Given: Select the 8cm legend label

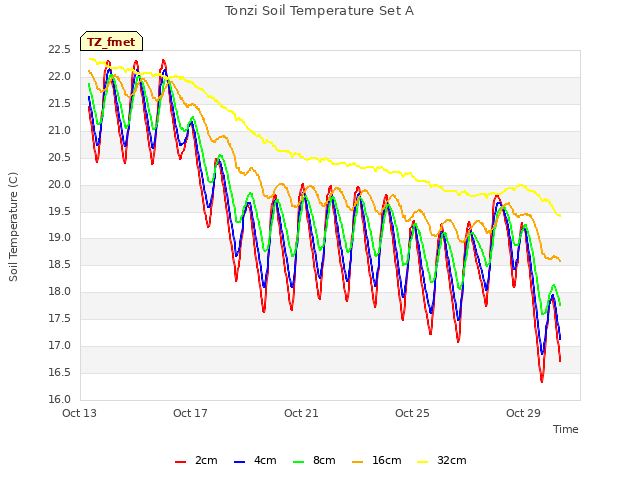Looking at the screenshot, I should click(324, 460).
